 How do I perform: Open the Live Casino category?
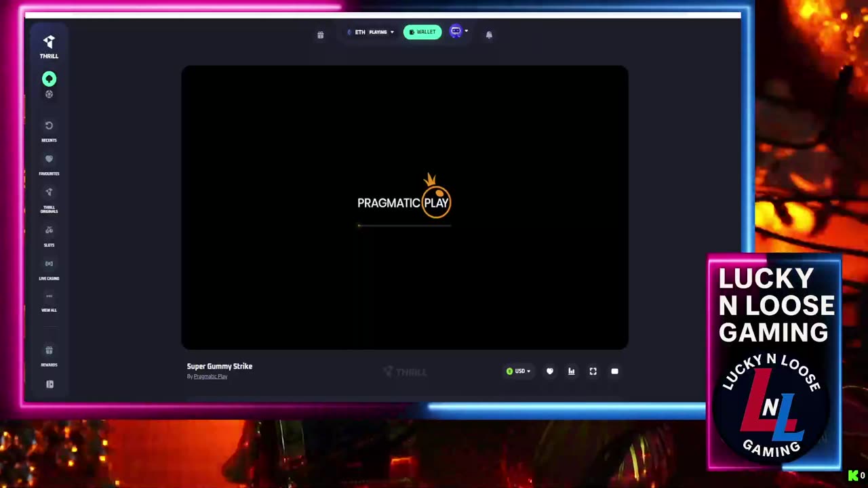point(49,270)
